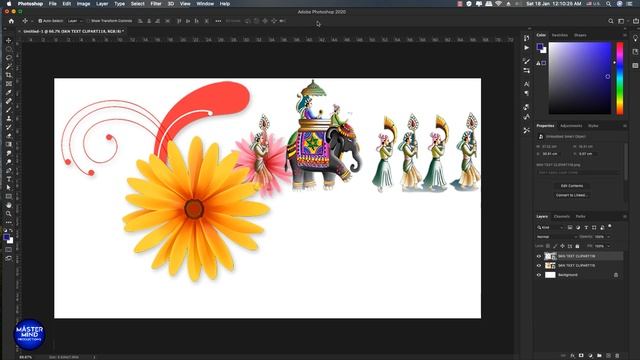This screenshot has height=360, width=640.
Task: Click the Photoshop share icon top right
Action: click(636, 21)
